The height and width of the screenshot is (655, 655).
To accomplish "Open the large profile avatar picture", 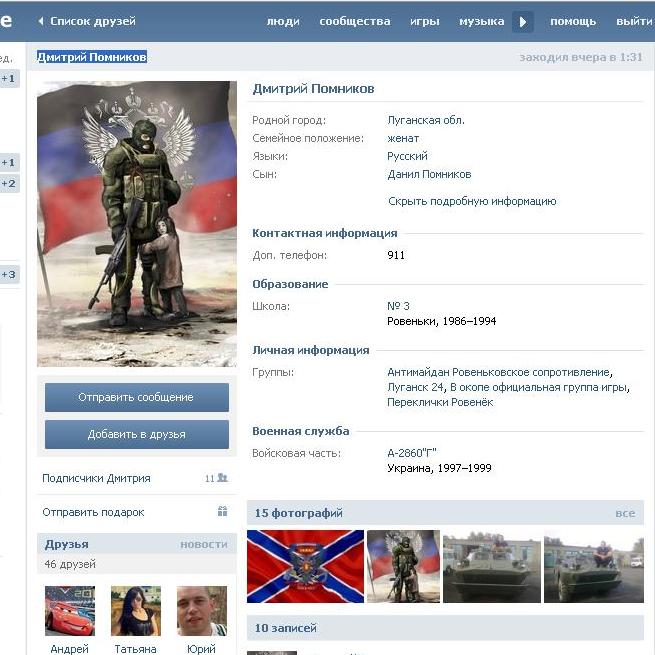I will pos(137,224).
